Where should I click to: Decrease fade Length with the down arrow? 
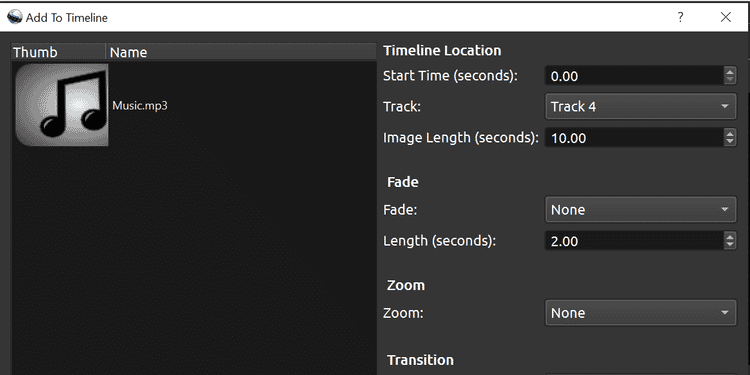729,245
